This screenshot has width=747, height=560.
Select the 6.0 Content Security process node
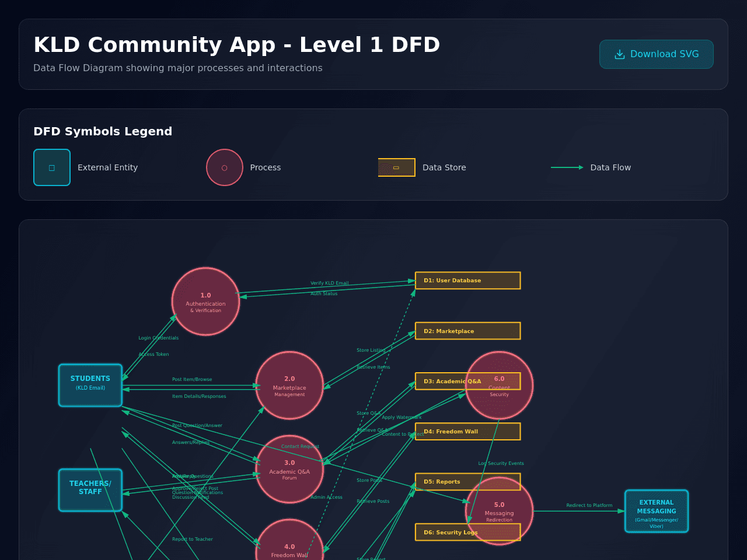(500, 385)
